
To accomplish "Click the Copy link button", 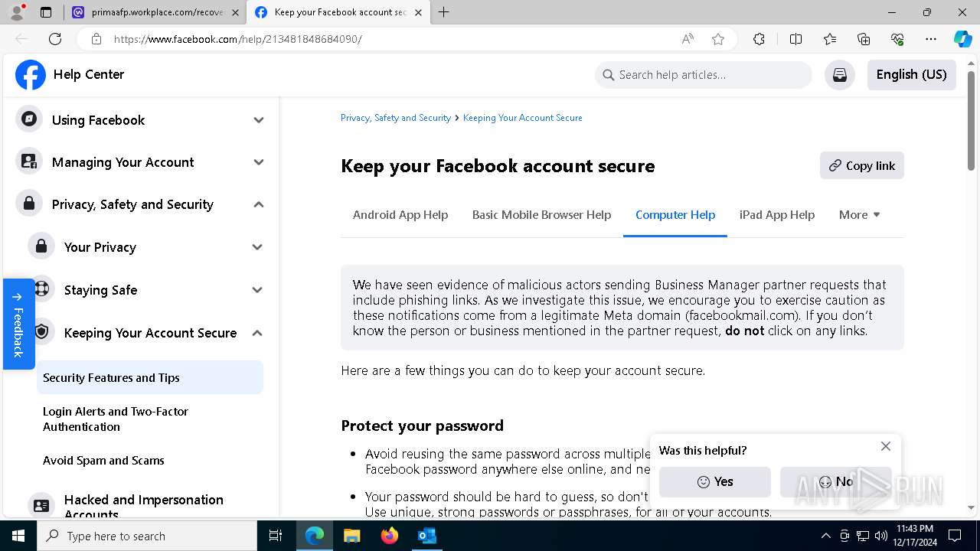I will (862, 165).
